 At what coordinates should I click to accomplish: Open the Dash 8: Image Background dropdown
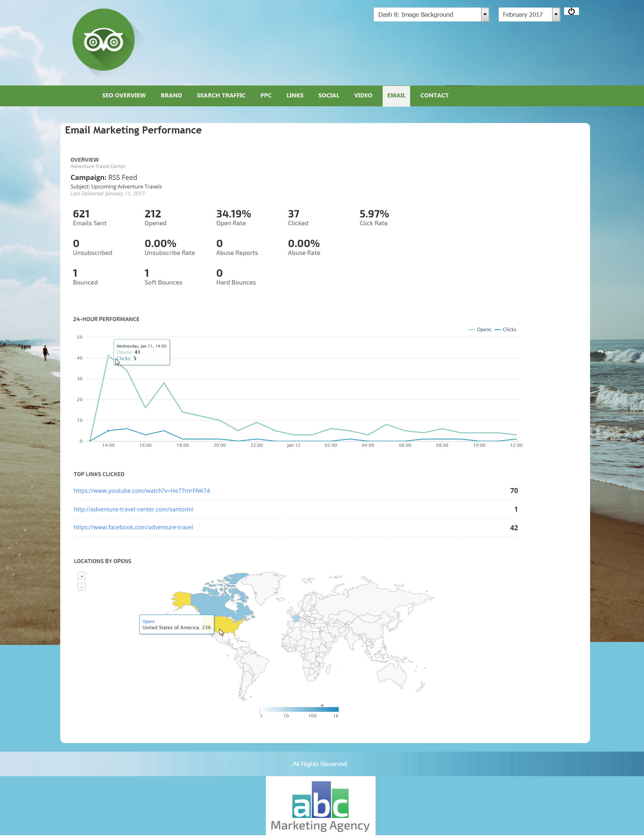click(x=431, y=14)
